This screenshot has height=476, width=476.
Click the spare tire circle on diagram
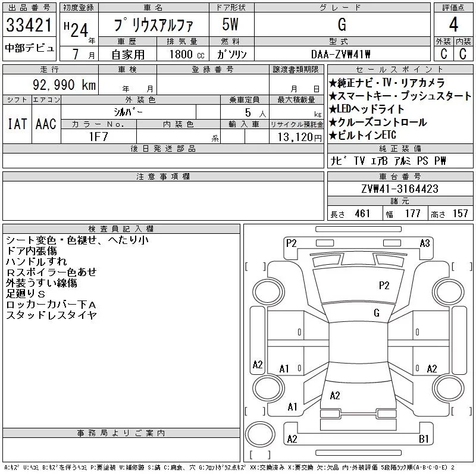(260, 434)
